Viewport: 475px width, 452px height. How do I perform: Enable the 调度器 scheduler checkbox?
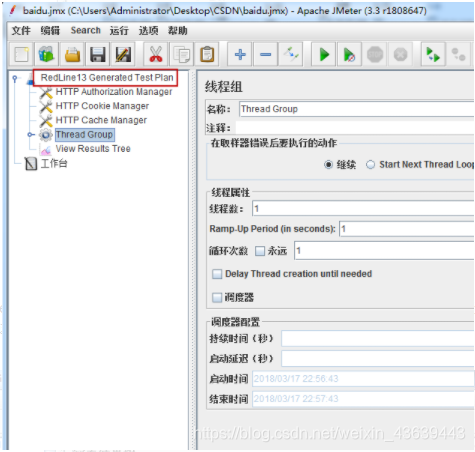(217, 297)
